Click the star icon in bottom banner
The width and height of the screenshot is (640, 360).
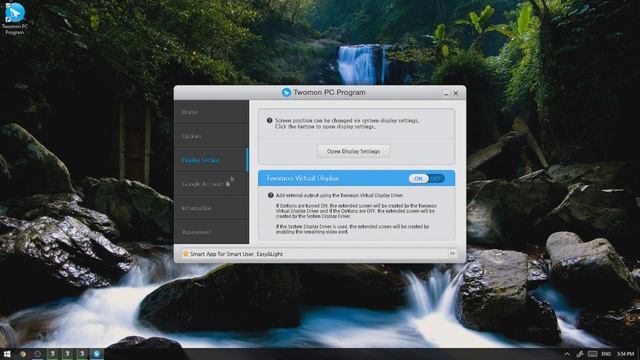click(185, 253)
